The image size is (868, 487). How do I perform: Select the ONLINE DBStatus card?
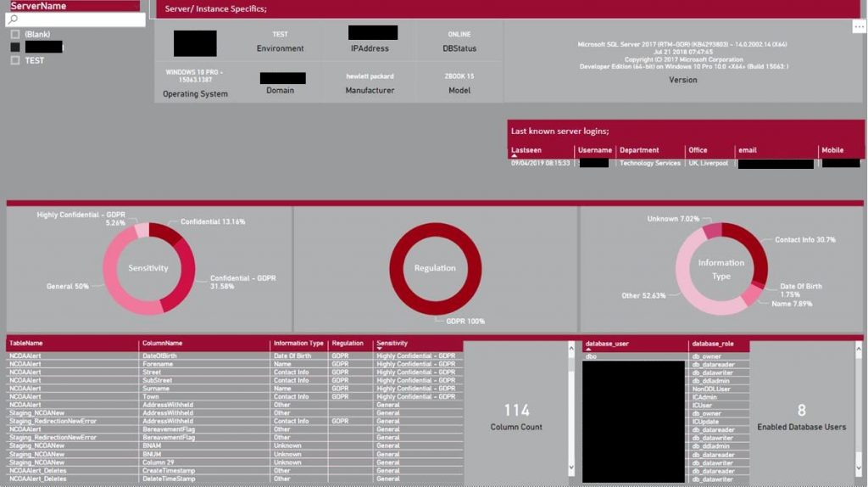[x=459, y=42]
